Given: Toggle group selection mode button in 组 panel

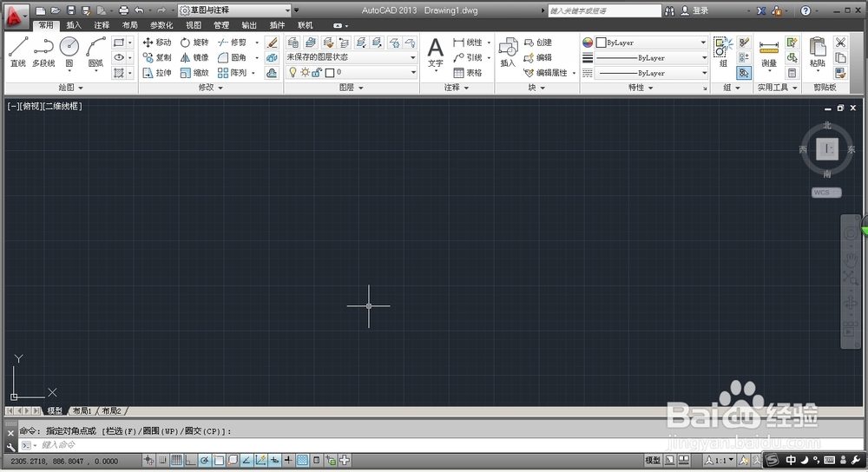Looking at the screenshot, I should (x=744, y=73).
